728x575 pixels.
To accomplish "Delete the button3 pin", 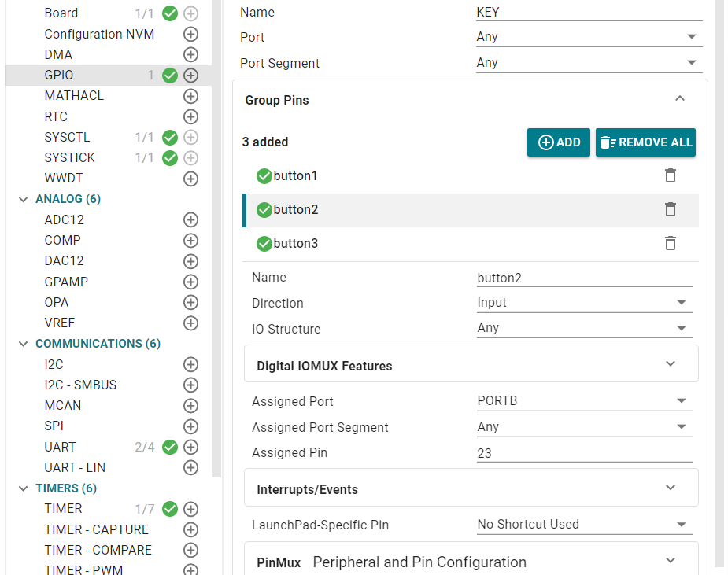I will click(x=671, y=243).
